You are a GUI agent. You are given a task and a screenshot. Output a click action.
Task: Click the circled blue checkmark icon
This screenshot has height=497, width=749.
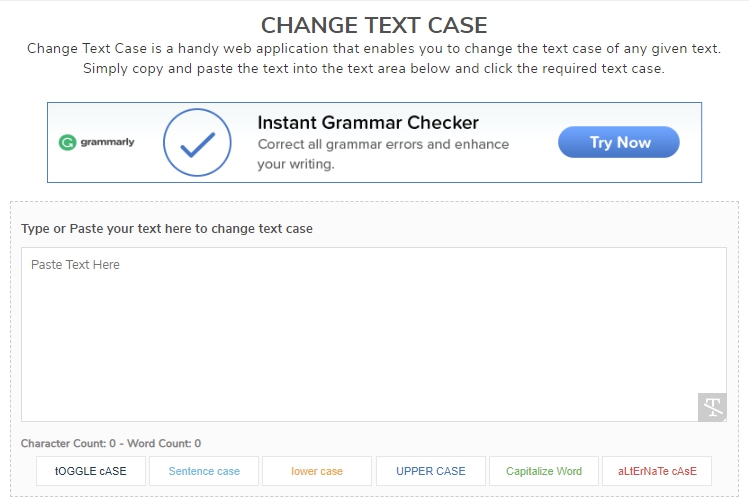pos(204,142)
